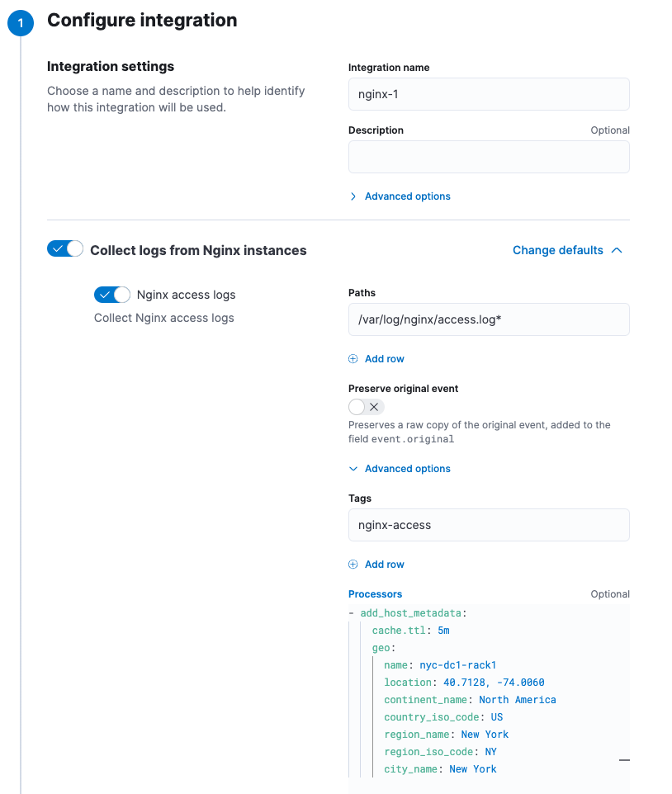The height and width of the screenshot is (794, 672).
Task: Click the step 1 number badge
Action: point(21,23)
